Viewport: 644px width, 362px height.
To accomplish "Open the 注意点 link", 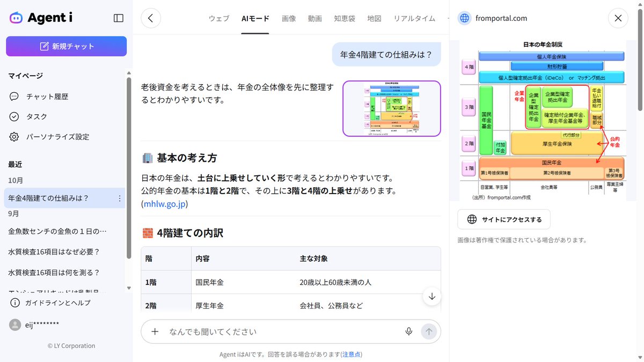I will point(352,354).
